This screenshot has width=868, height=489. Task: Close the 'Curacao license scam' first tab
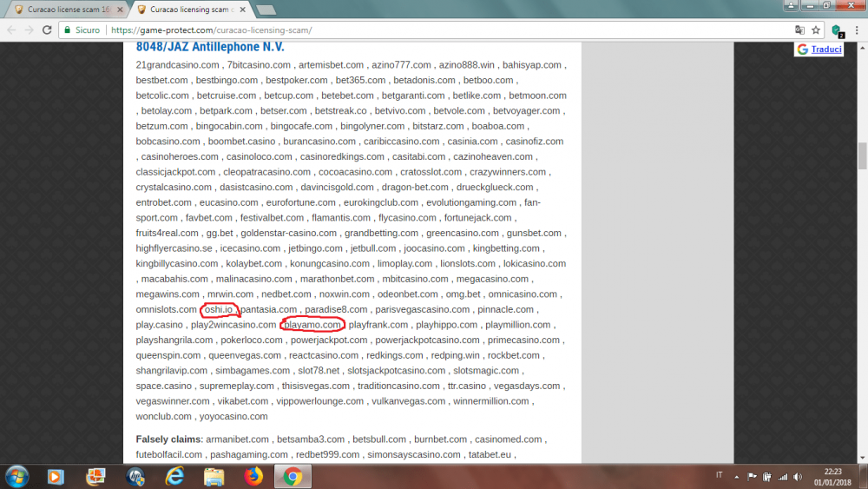click(120, 10)
